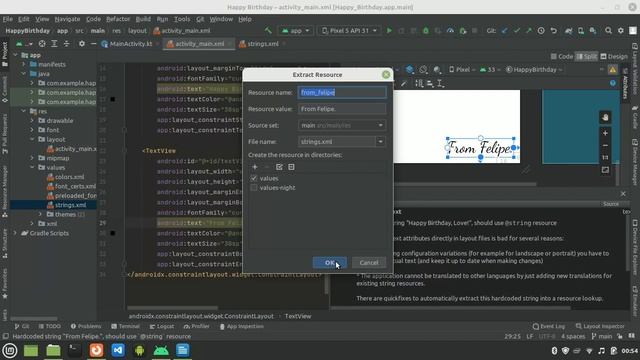Expand the manifests folder
Image resolution: width=640 pixels, height=360 pixels.
click(x=23, y=64)
